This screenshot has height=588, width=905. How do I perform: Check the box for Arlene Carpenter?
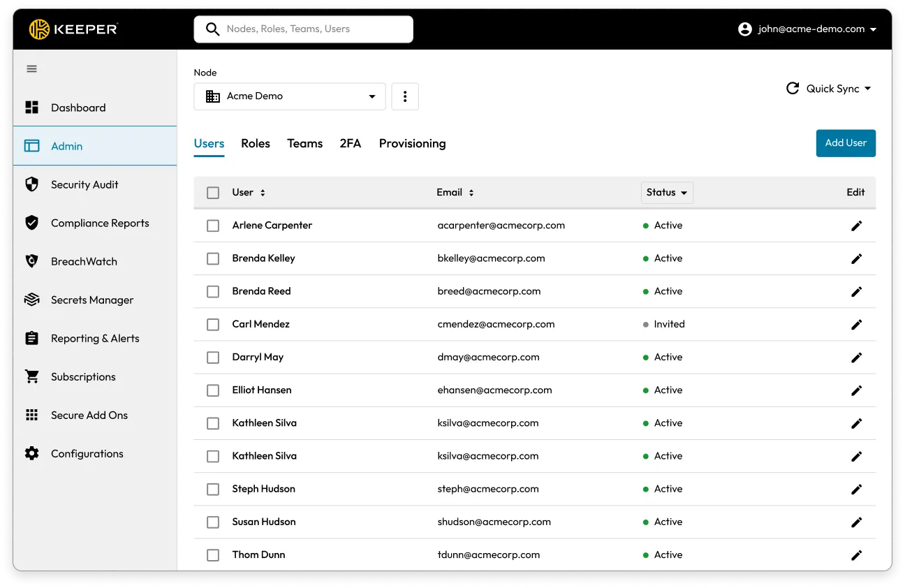pos(213,226)
